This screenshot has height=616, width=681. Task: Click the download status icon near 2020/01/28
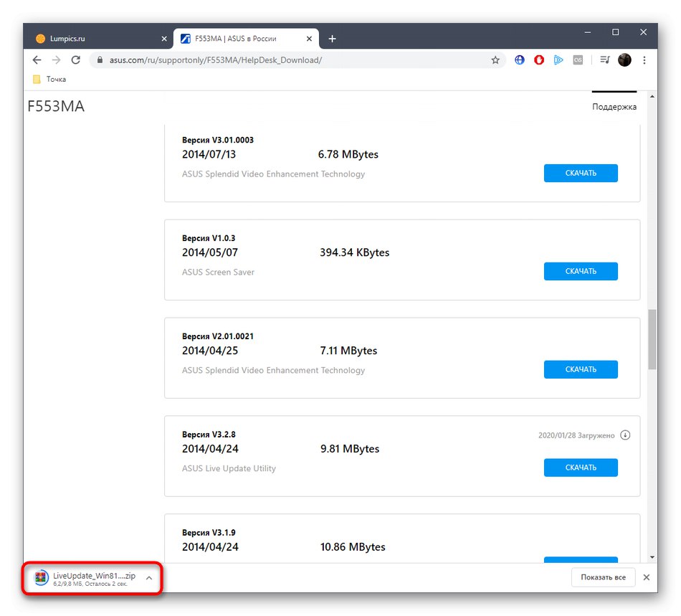tap(625, 435)
